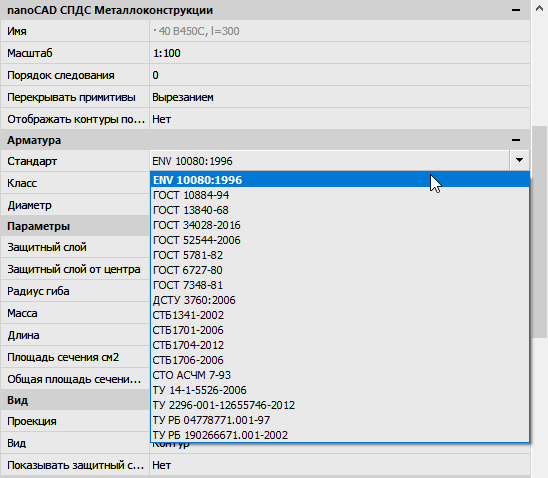Click the Стандарт combo box field

point(330,161)
